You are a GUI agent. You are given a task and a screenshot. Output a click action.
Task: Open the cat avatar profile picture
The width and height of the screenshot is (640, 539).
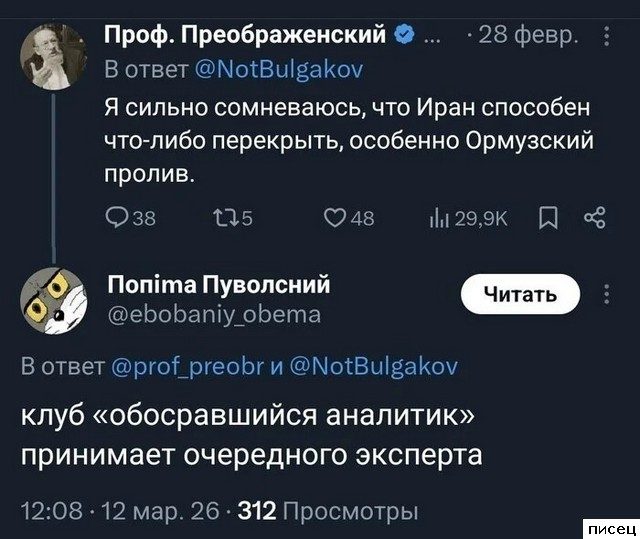50,299
